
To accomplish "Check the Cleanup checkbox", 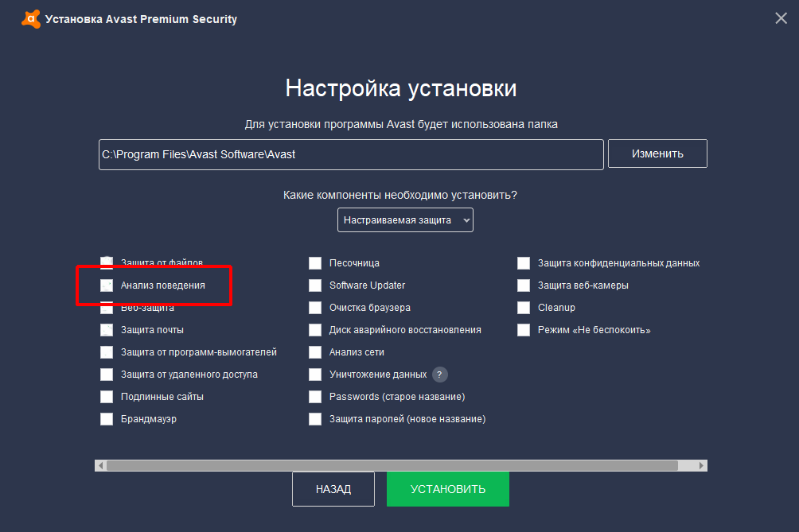I will [x=524, y=308].
